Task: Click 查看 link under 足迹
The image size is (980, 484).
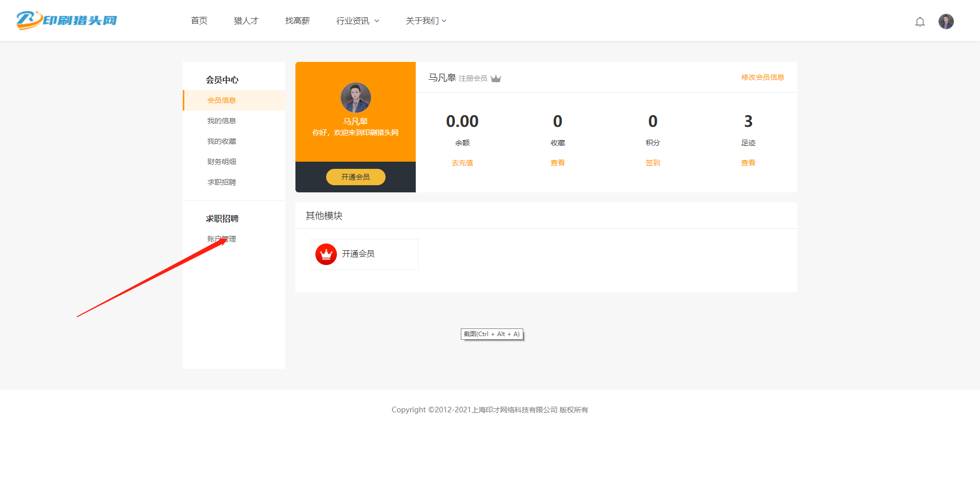Action: pyautogui.click(x=748, y=163)
